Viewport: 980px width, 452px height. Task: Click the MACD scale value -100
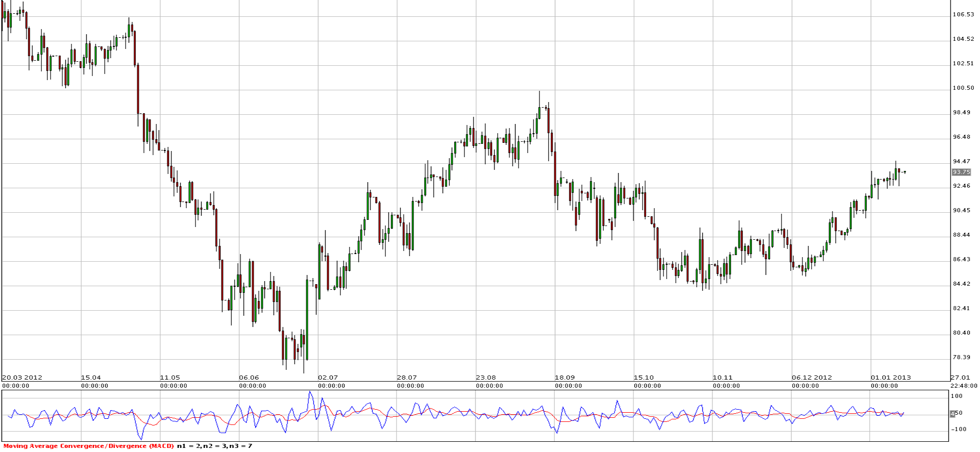958,430
